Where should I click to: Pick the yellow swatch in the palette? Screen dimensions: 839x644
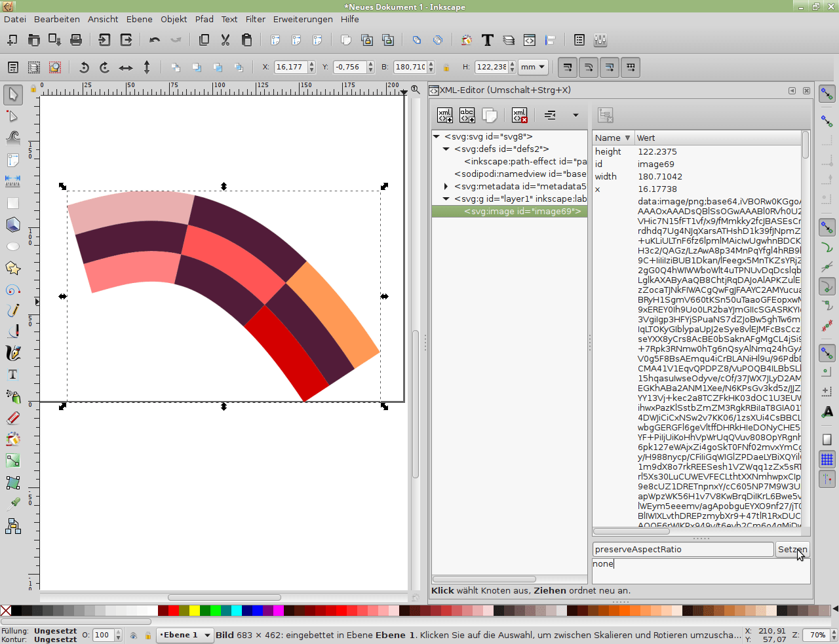tap(195, 611)
